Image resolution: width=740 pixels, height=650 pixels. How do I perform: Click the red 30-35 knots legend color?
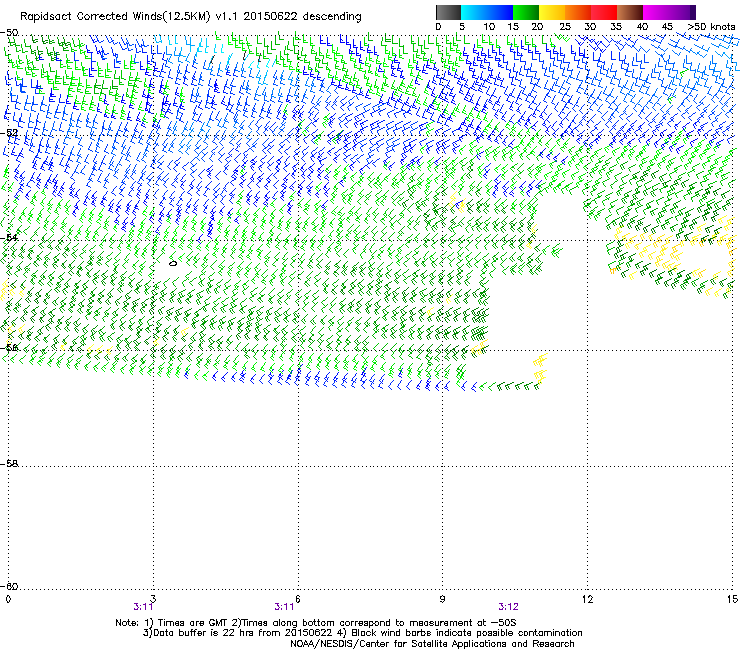pos(604,12)
